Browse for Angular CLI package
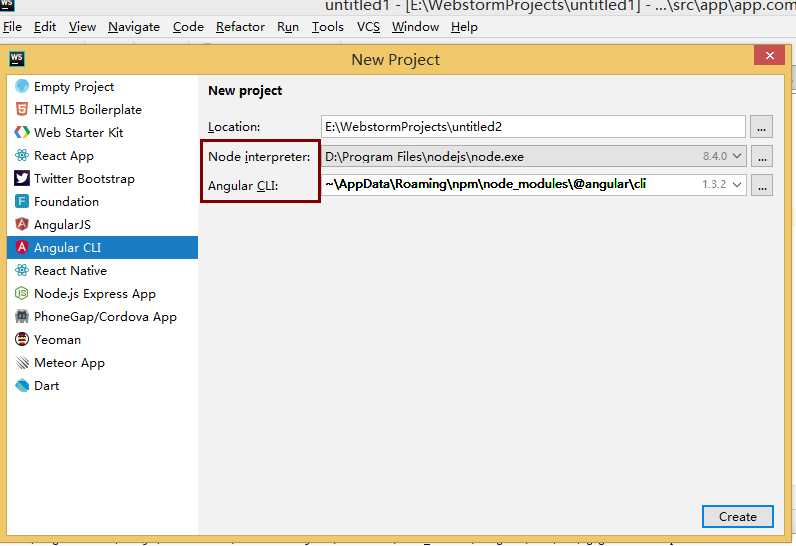Screen dimensions: 796x546 (x=761, y=185)
